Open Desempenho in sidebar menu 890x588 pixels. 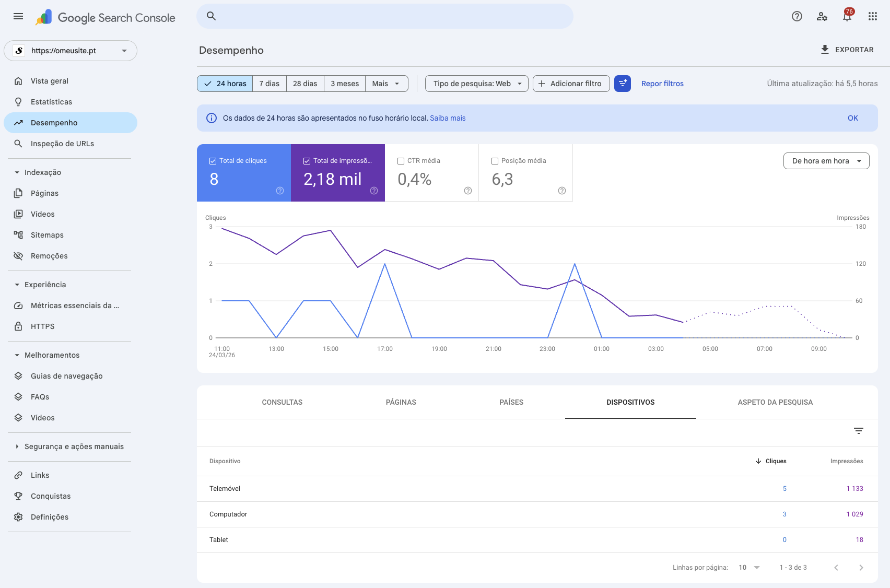tap(71, 123)
